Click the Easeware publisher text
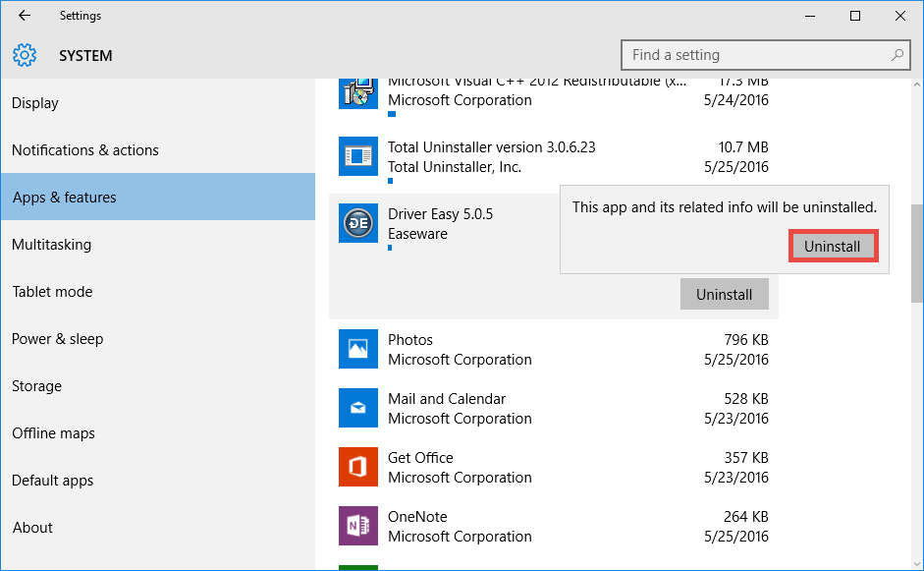 (417, 234)
